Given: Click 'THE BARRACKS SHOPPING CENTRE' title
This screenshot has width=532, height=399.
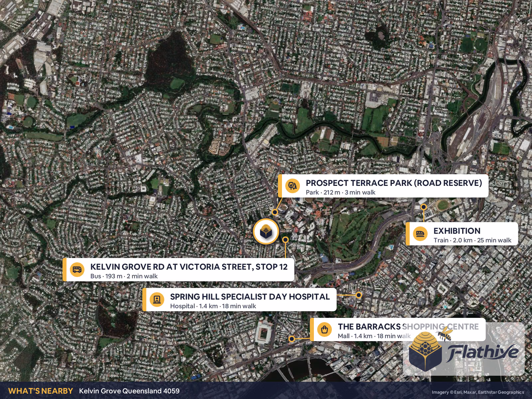Looking at the screenshot, I should 408,327.
